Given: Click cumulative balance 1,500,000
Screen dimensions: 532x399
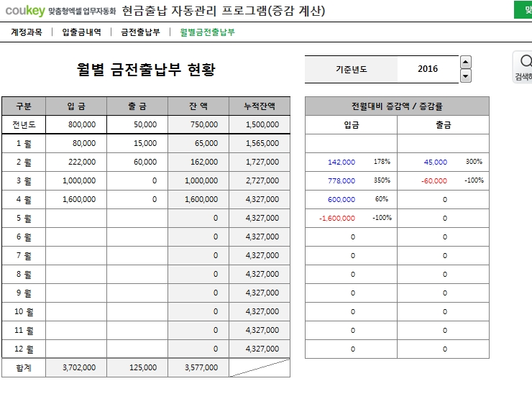Looking at the screenshot, I should coord(260,124).
